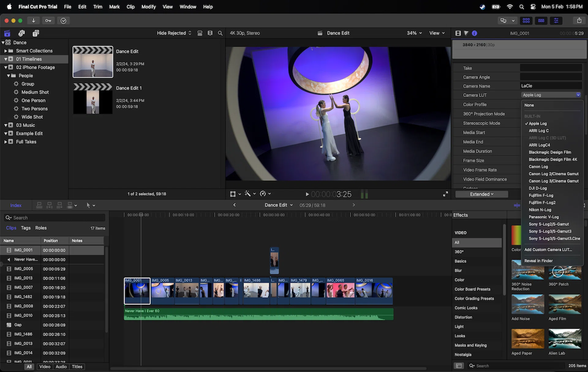Viewport: 588px width, 372px height.
Task: Select the rainbow Color effect swatch
Action: [x=516, y=236]
